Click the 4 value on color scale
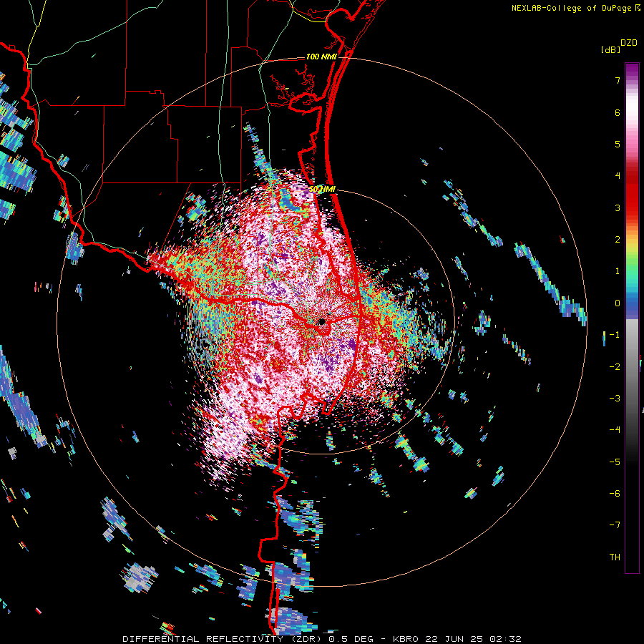This screenshot has width=644, height=644. click(x=618, y=176)
